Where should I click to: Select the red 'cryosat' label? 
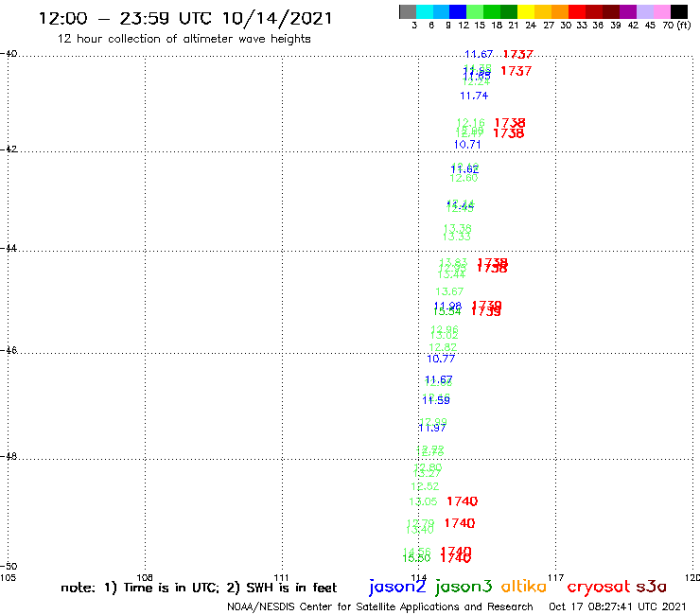pyautogui.click(x=599, y=588)
